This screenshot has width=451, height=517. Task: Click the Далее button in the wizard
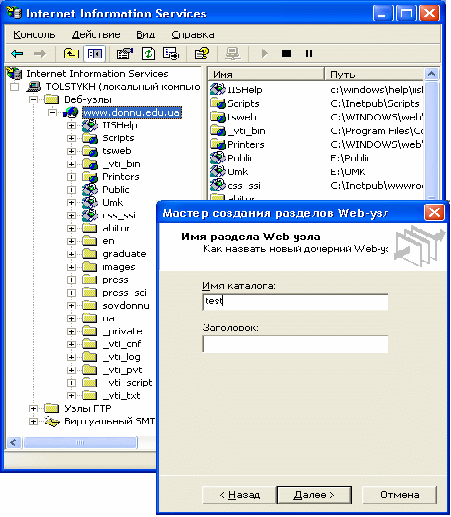coord(314,495)
